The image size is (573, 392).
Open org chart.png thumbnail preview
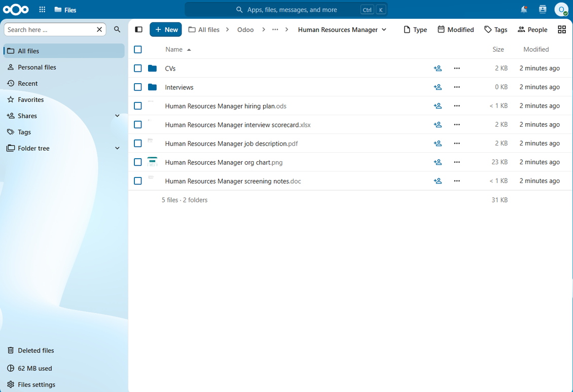coord(153,162)
